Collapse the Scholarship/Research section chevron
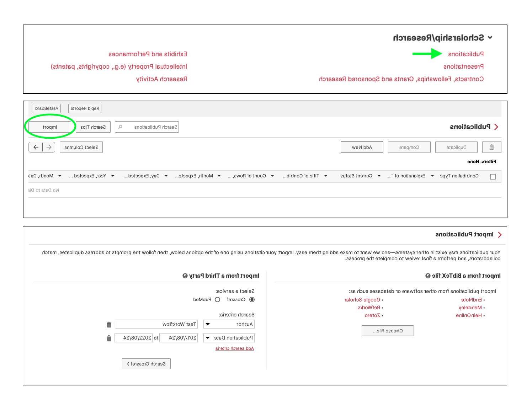532x411 pixels. tap(490, 38)
